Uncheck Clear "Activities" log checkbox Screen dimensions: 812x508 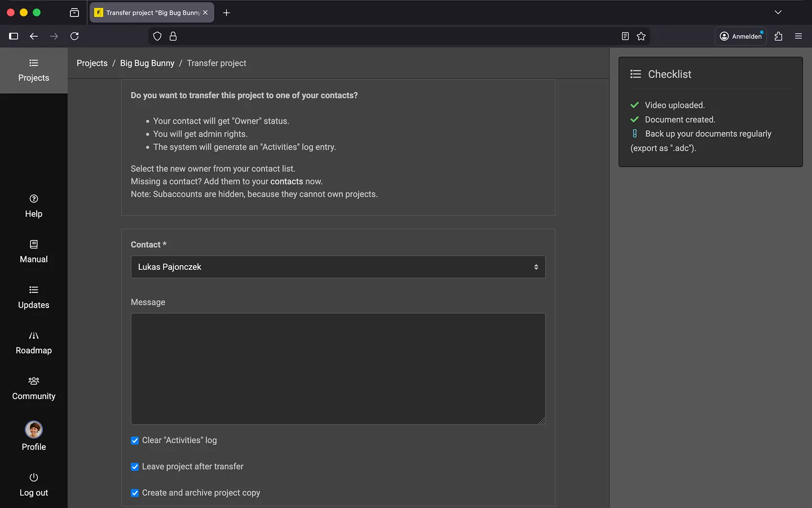point(135,441)
